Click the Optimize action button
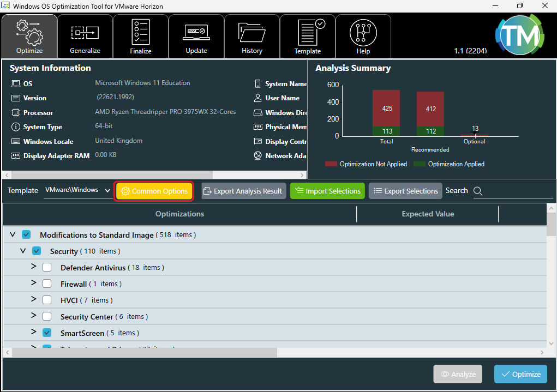This screenshot has width=557, height=392. pyautogui.click(x=520, y=374)
